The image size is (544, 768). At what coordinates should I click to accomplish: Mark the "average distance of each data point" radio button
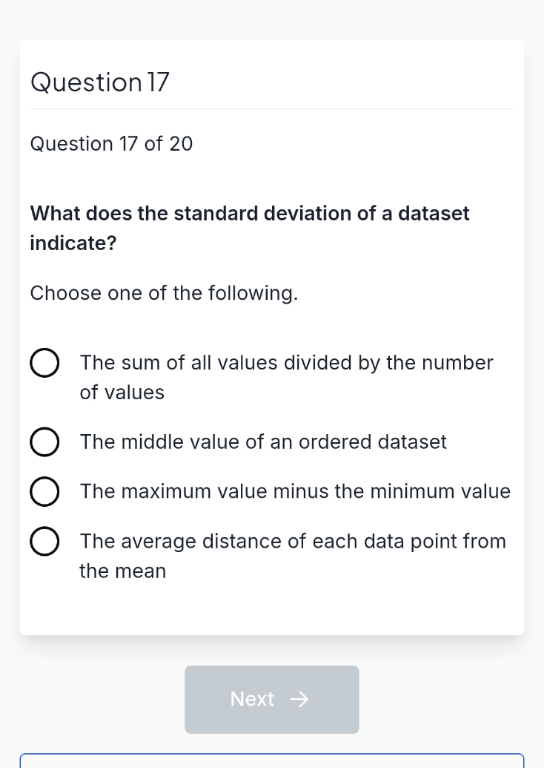(x=45, y=541)
